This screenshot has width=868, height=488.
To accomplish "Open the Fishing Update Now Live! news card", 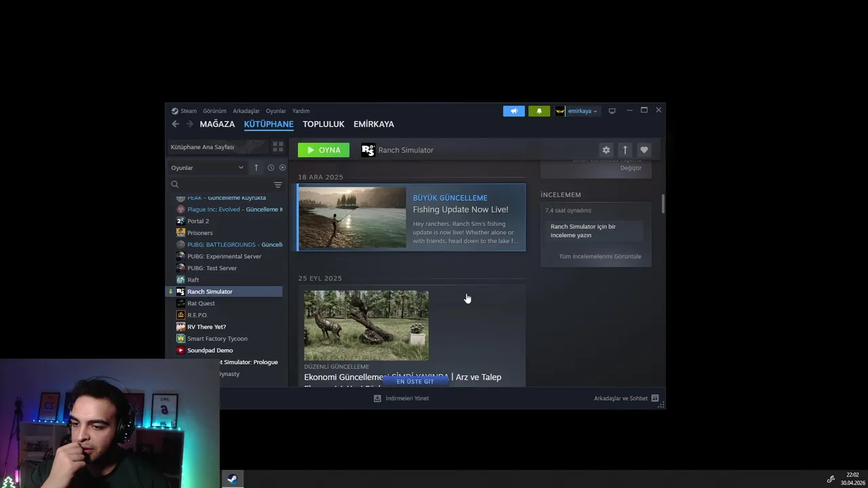I will pyautogui.click(x=411, y=217).
